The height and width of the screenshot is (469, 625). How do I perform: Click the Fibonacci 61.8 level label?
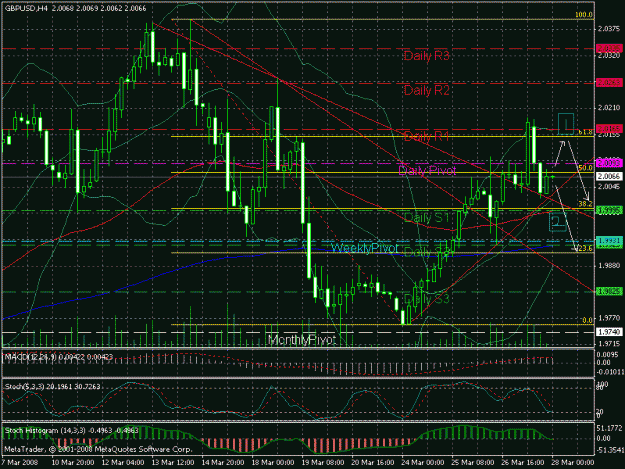click(x=585, y=132)
